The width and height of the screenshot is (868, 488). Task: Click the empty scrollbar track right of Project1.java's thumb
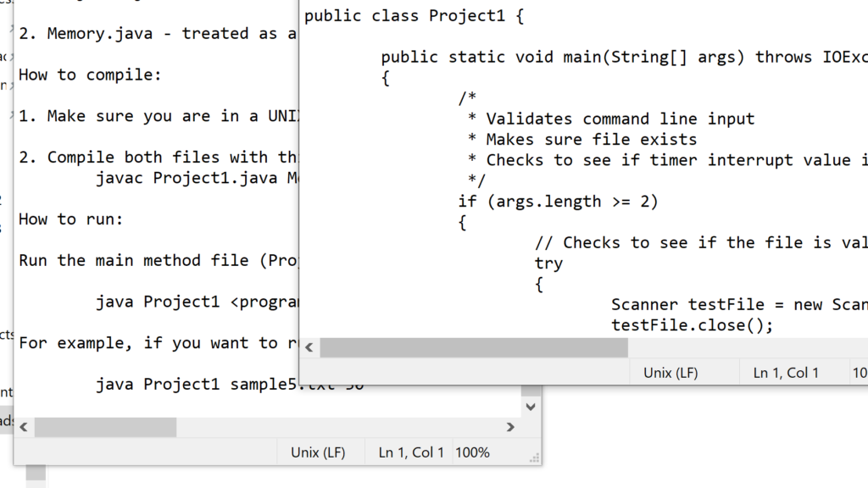[746, 347]
